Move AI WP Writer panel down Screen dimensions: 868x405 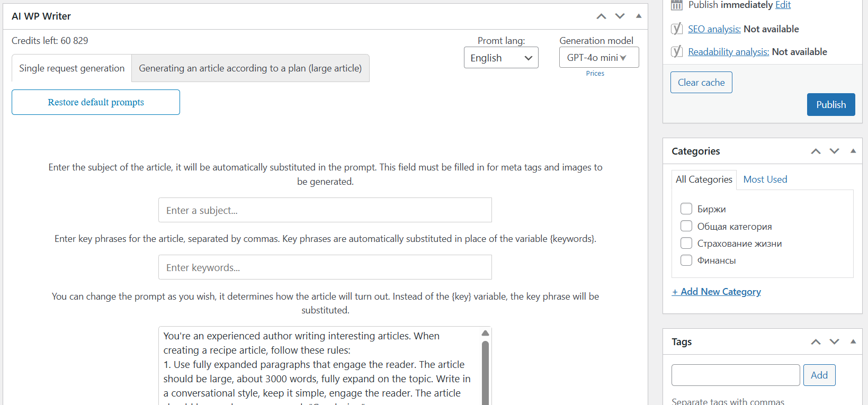click(x=620, y=16)
